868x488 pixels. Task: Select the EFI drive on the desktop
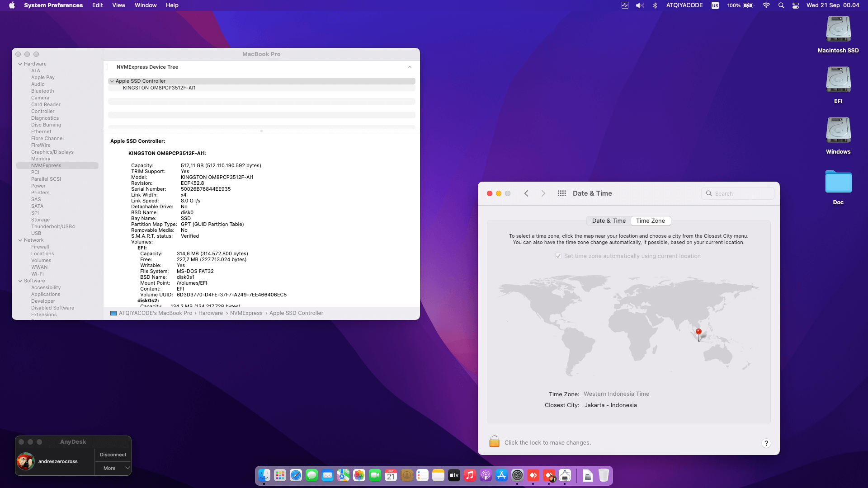point(838,85)
